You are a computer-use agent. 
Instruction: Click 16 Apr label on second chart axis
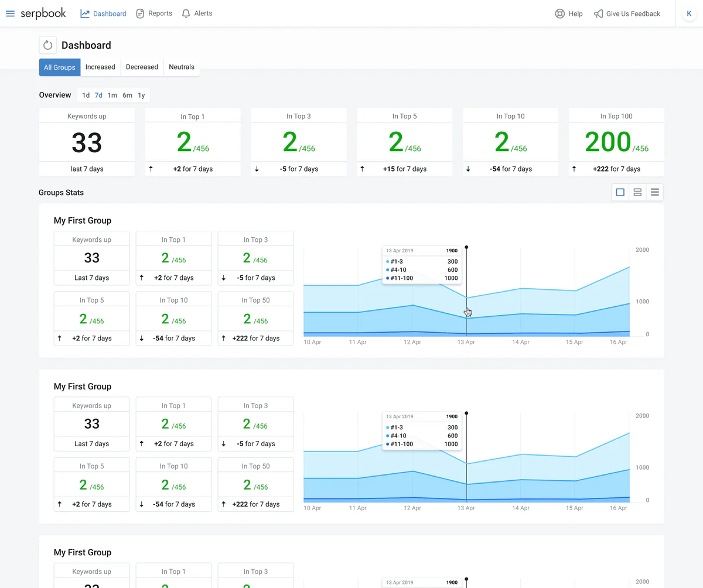coord(619,508)
